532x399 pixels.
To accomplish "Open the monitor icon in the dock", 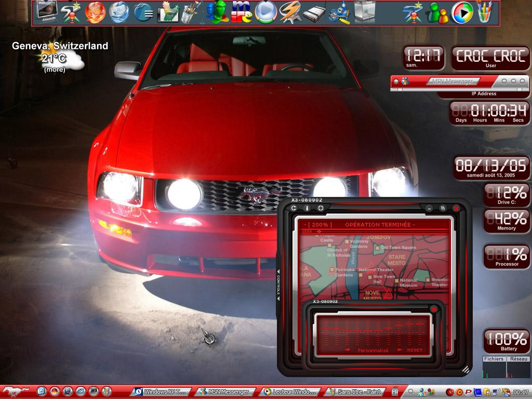I will coord(46,11).
